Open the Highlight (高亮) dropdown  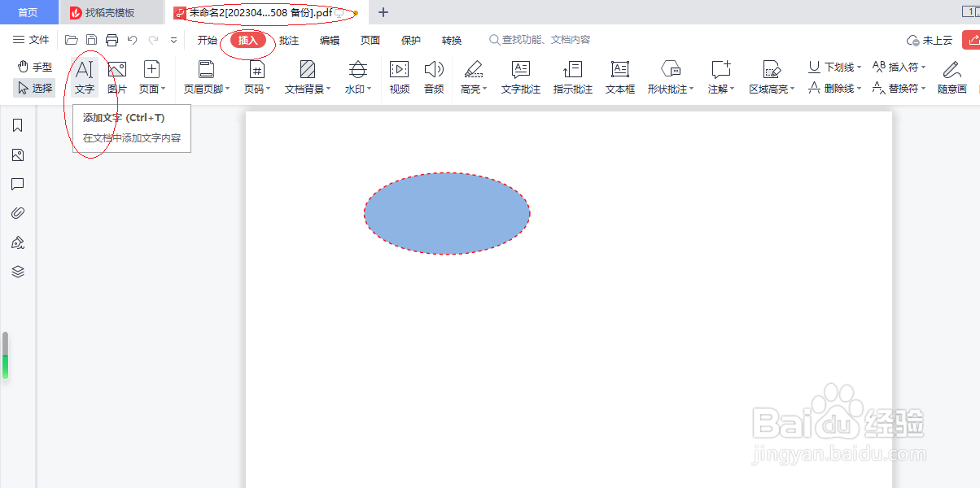point(474,78)
